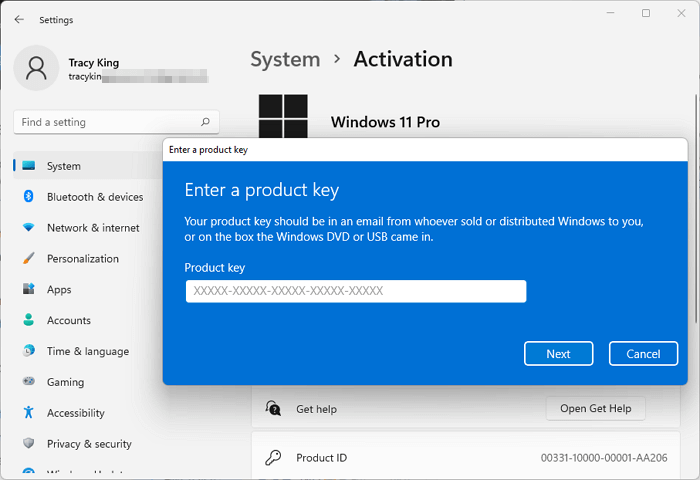Screen dimensions: 700x480
Task: Click the Network wifi icon
Action: click(29, 227)
